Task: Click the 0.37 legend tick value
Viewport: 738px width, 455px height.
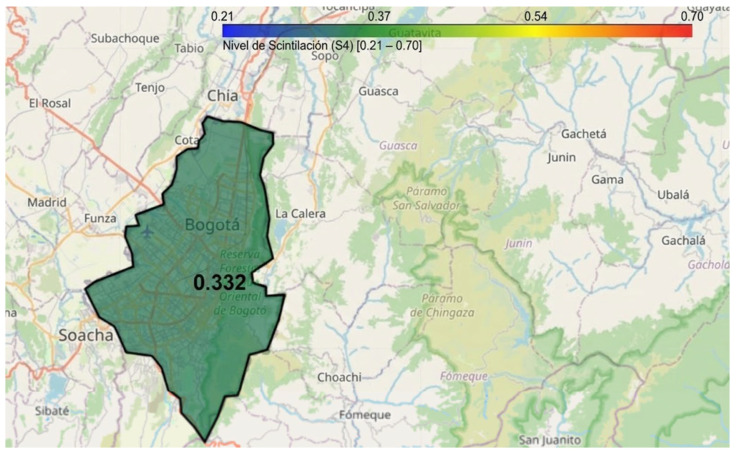Action: [x=379, y=16]
